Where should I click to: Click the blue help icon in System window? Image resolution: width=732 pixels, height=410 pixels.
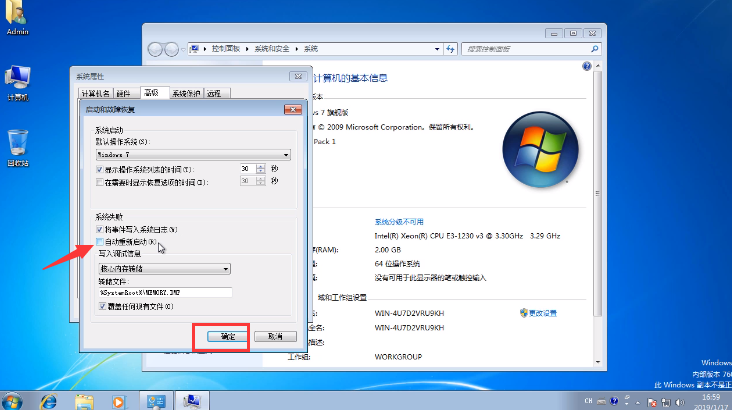point(585,66)
